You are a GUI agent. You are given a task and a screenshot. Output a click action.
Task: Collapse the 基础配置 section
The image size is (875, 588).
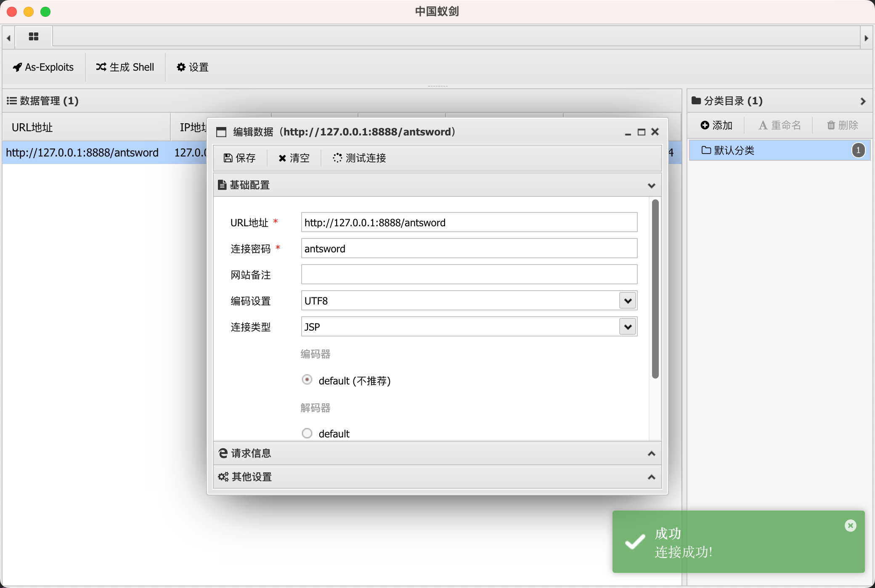[650, 185]
